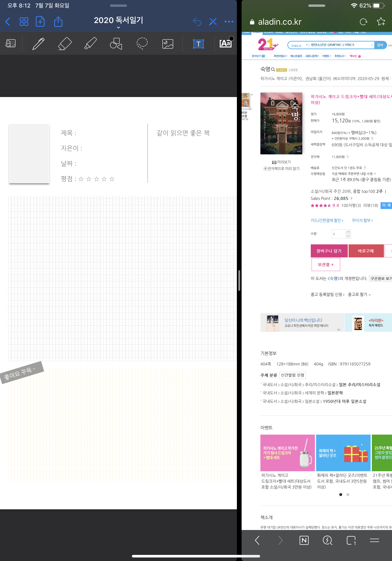This screenshot has height=561, width=392.
Task: Open the 무이자 할부 link
Action: 362,220
